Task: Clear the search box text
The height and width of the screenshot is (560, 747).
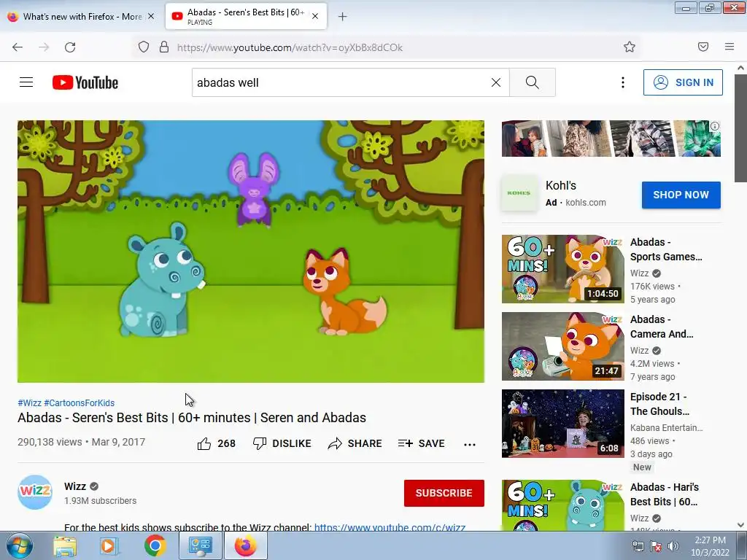Action: 496,82
